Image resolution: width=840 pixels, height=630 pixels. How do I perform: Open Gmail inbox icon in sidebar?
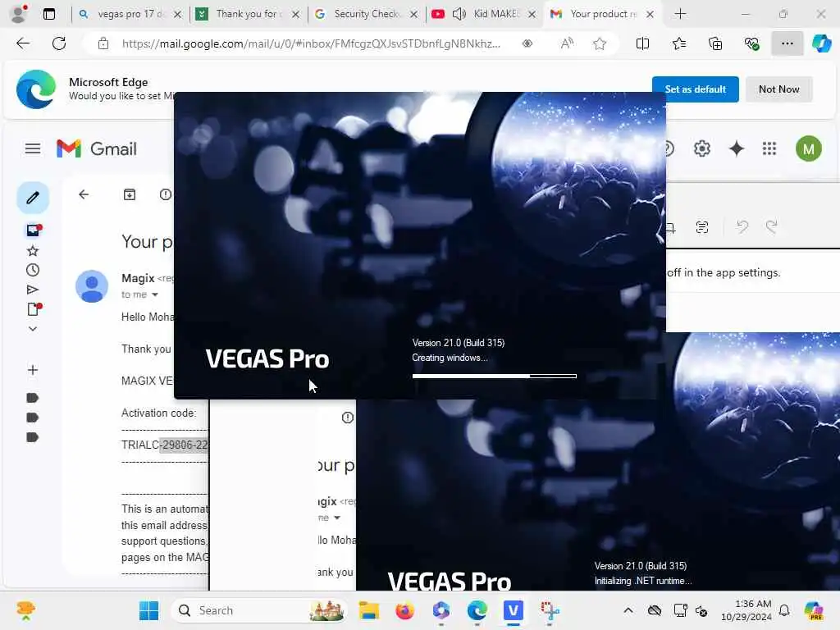(x=34, y=230)
